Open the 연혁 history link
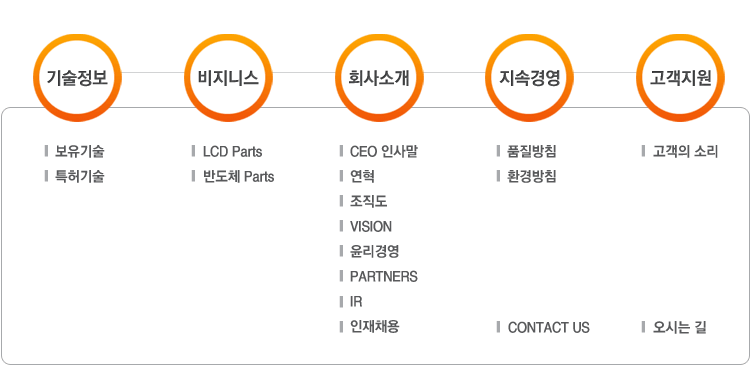The height and width of the screenshot is (366, 751). (362, 177)
